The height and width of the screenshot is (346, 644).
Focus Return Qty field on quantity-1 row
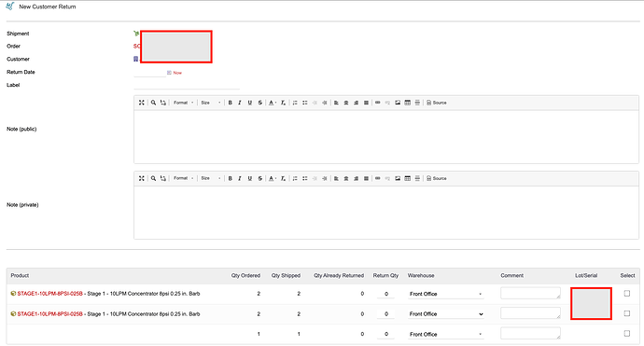(x=385, y=334)
